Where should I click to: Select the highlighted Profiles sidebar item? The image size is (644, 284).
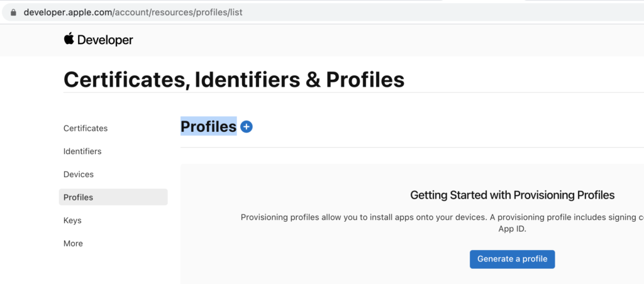coord(113,197)
